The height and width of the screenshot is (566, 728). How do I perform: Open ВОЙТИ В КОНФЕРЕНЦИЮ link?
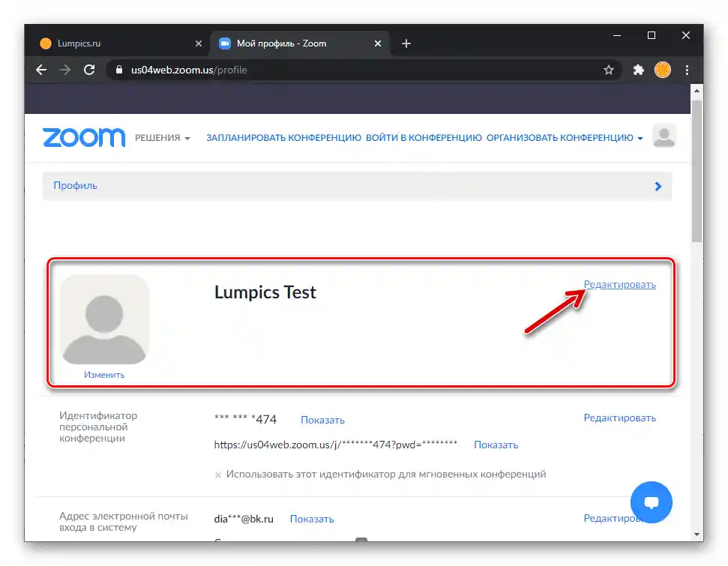tap(424, 138)
